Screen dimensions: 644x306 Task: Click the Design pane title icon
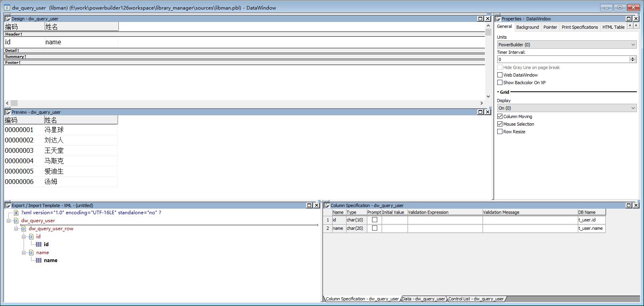pyautogui.click(x=8, y=19)
